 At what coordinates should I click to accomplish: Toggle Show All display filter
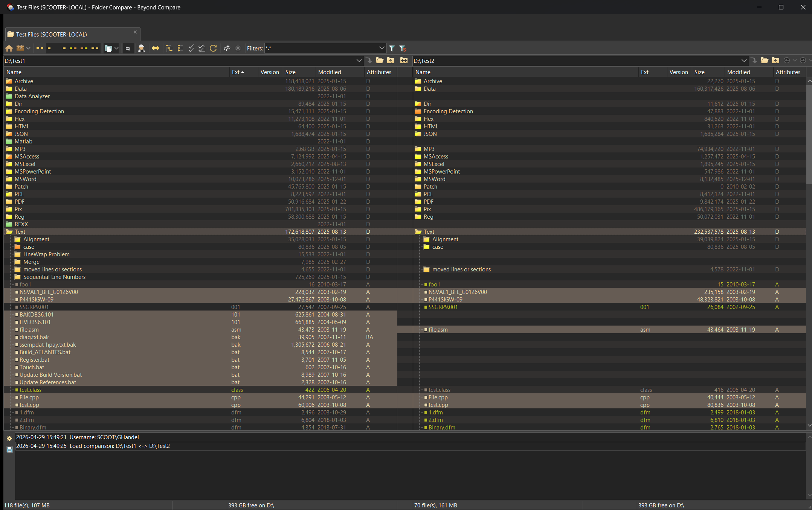(x=40, y=48)
